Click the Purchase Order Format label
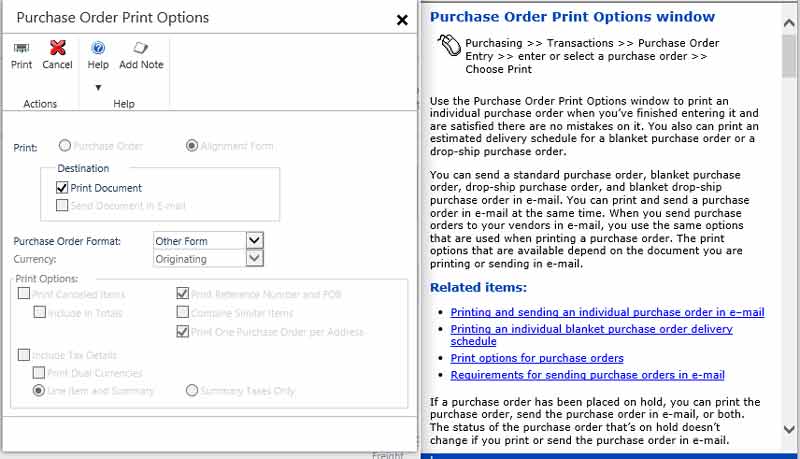Screen dimensions: 800x459 tap(67, 241)
